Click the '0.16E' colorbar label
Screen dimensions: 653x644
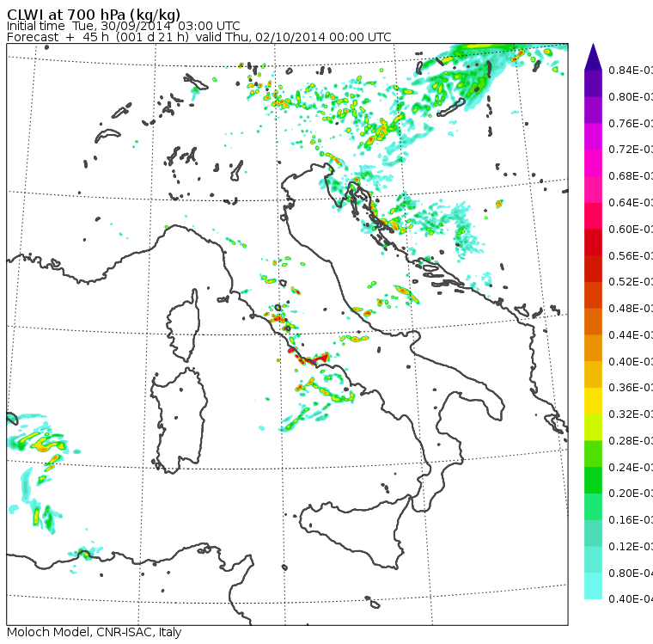[x=631, y=520]
